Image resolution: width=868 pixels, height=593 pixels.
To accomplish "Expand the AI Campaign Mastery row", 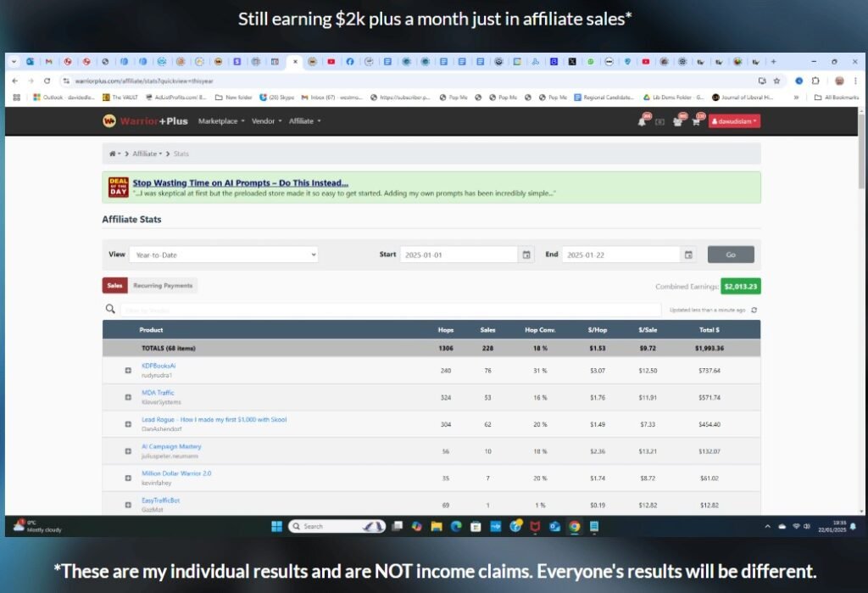I will click(128, 451).
